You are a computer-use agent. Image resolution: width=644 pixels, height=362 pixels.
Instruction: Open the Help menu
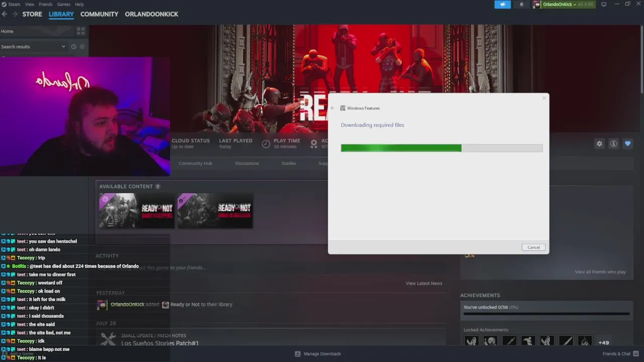[x=79, y=5]
